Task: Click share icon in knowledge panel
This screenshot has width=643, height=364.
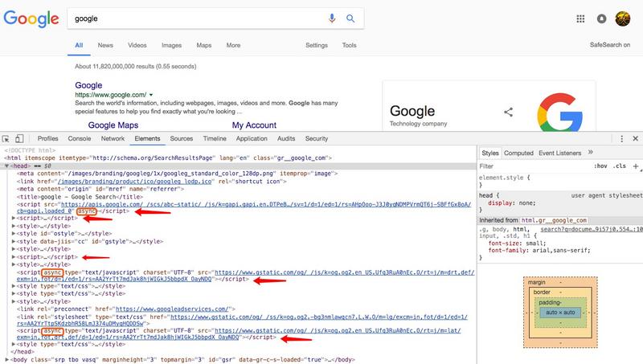Action: 509,112
